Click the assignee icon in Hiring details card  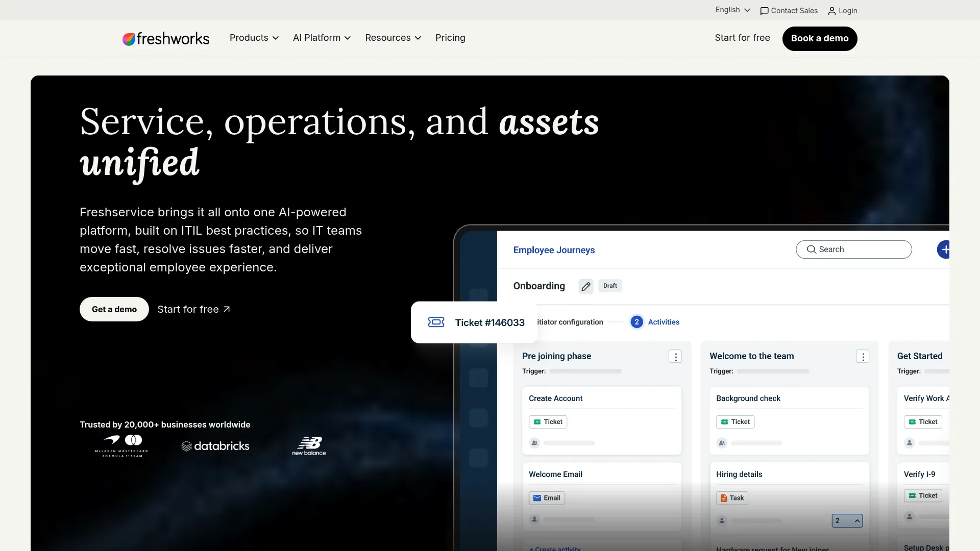click(x=722, y=520)
